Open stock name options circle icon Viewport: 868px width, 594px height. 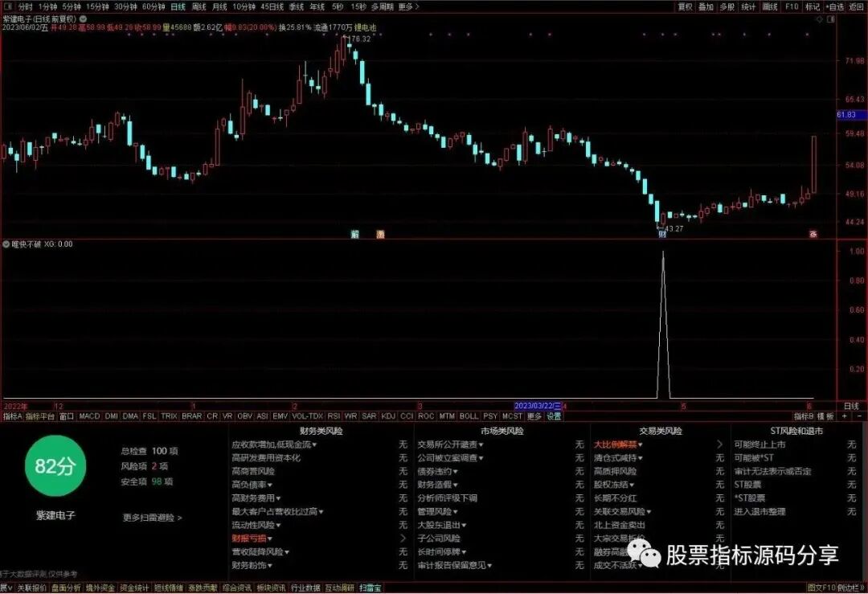(83, 18)
